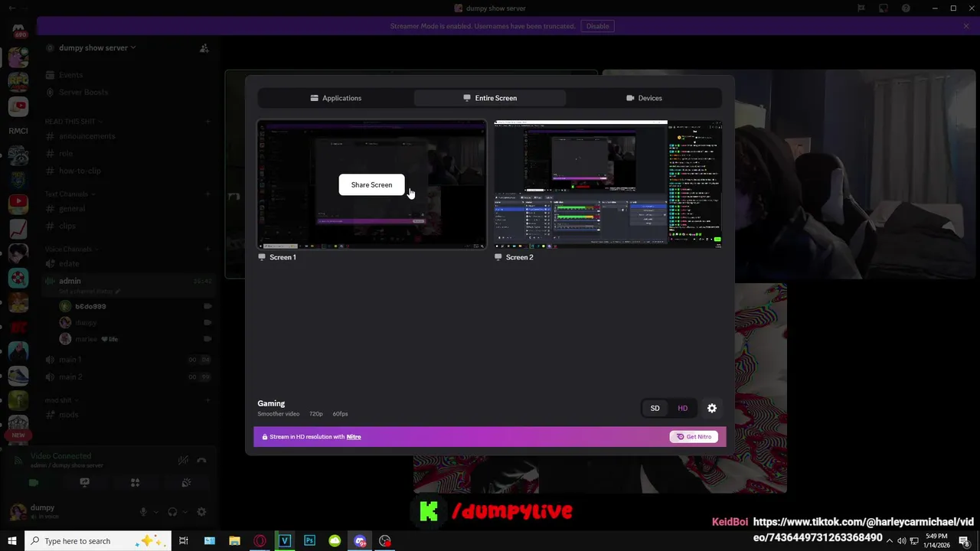Open stream settings gear icon
The height and width of the screenshot is (551, 980).
pyautogui.click(x=712, y=408)
